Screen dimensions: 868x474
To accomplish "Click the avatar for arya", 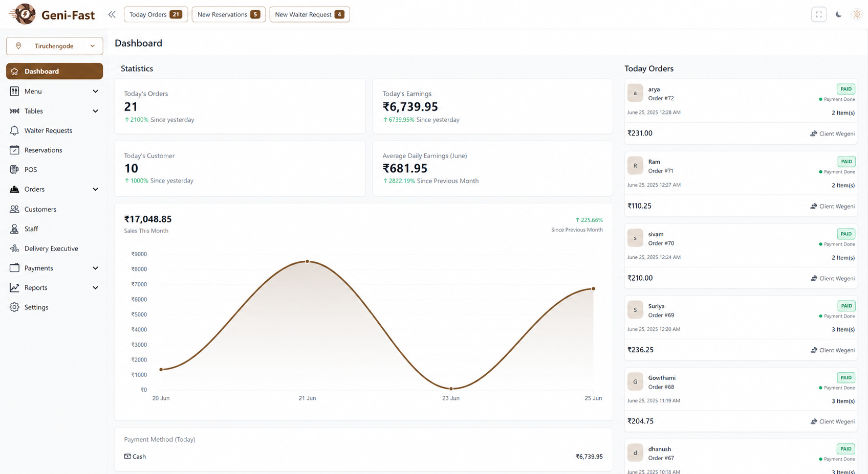I will (635, 93).
